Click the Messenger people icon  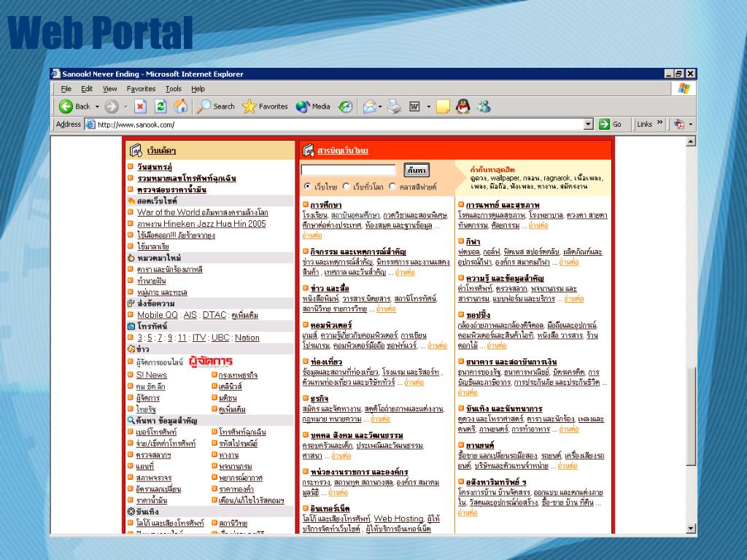click(x=484, y=106)
